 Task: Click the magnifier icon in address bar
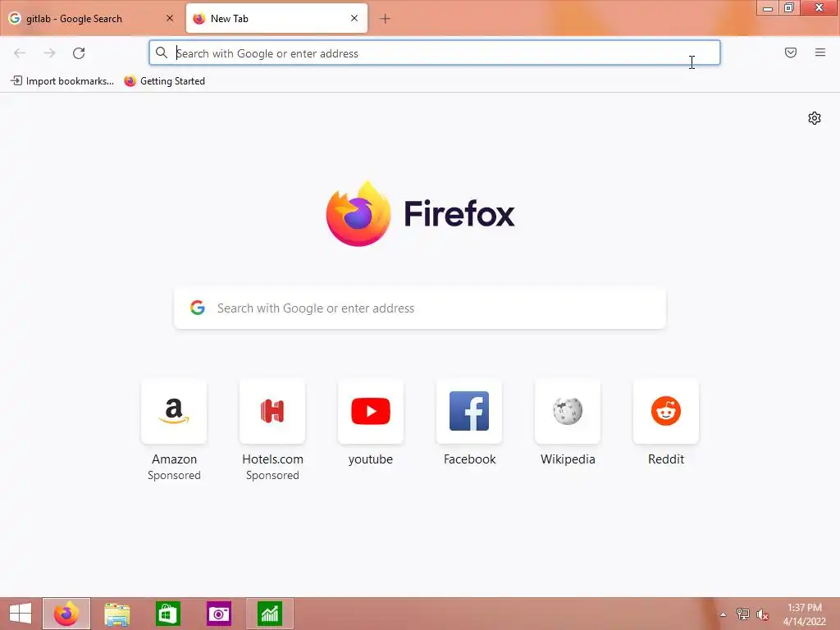tap(162, 52)
